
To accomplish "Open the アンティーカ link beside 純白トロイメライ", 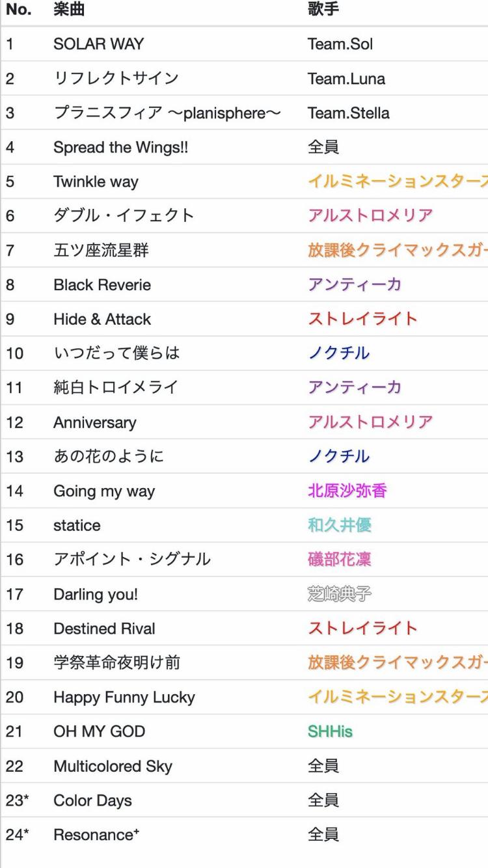I will [355, 387].
